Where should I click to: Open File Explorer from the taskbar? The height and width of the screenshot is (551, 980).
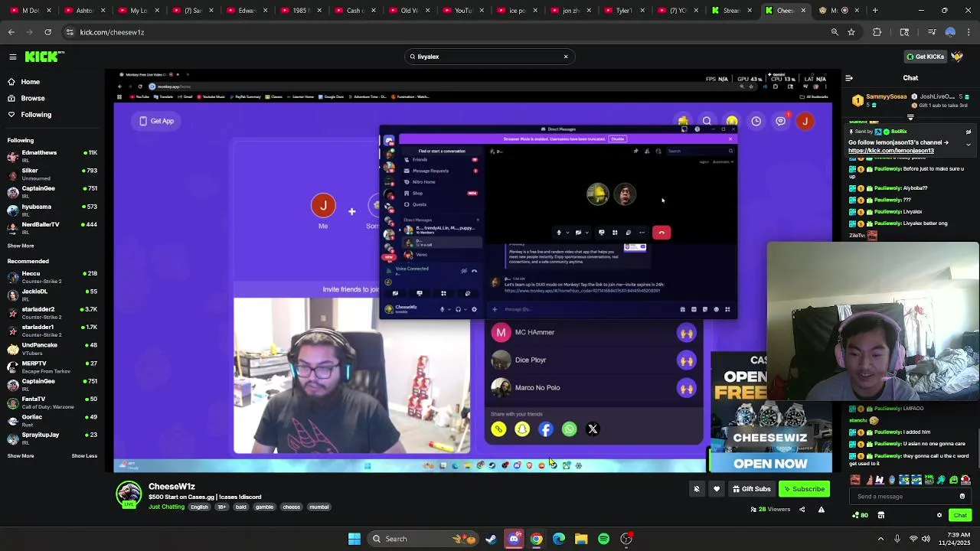[582, 539]
